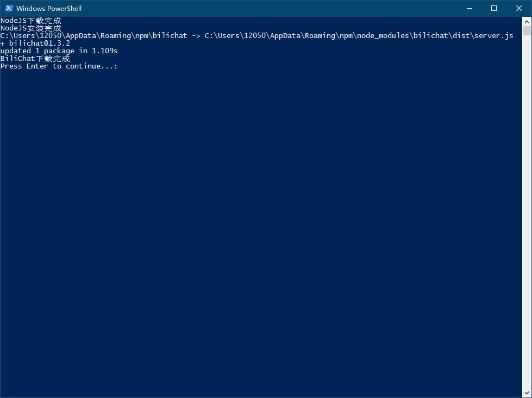Click the "->" arrow in the npm path line
532x398 pixels.
click(x=196, y=36)
